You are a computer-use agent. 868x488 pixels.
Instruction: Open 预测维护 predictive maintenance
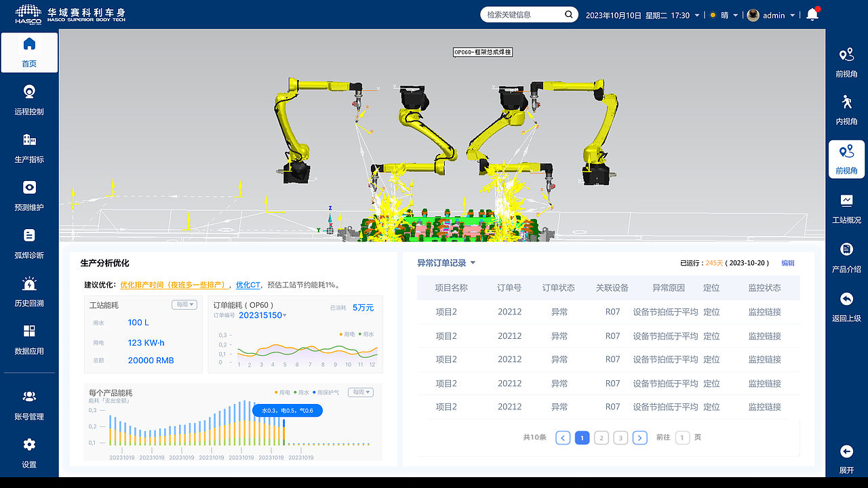click(x=29, y=197)
